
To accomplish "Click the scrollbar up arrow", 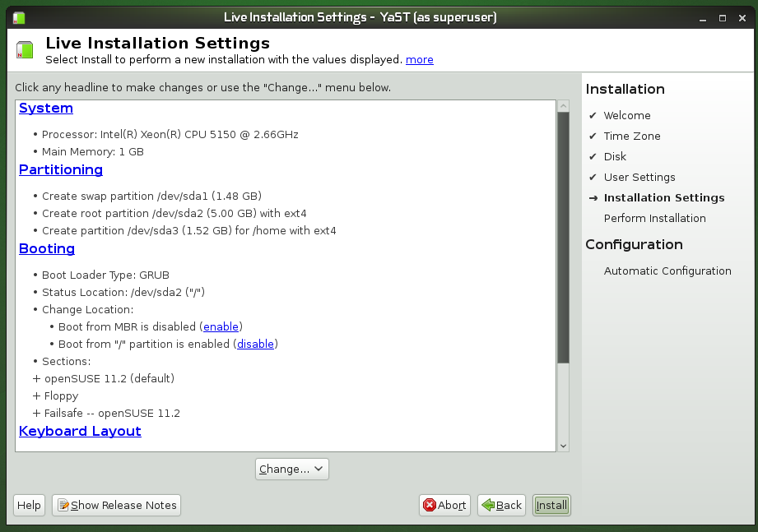I will tap(563, 106).
